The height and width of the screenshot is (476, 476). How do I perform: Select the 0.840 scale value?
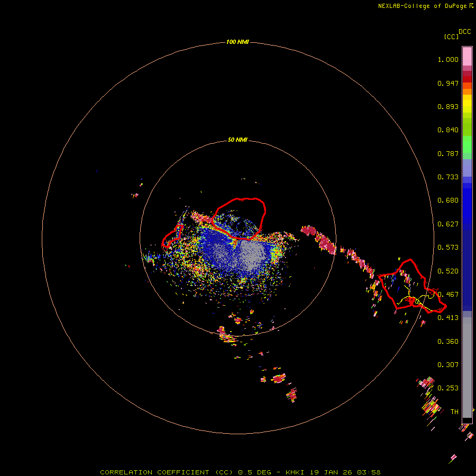click(448, 130)
